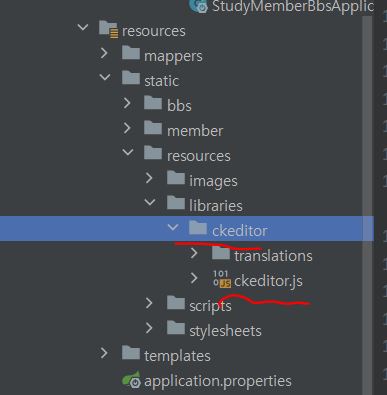Click the member folder icon

point(153,128)
